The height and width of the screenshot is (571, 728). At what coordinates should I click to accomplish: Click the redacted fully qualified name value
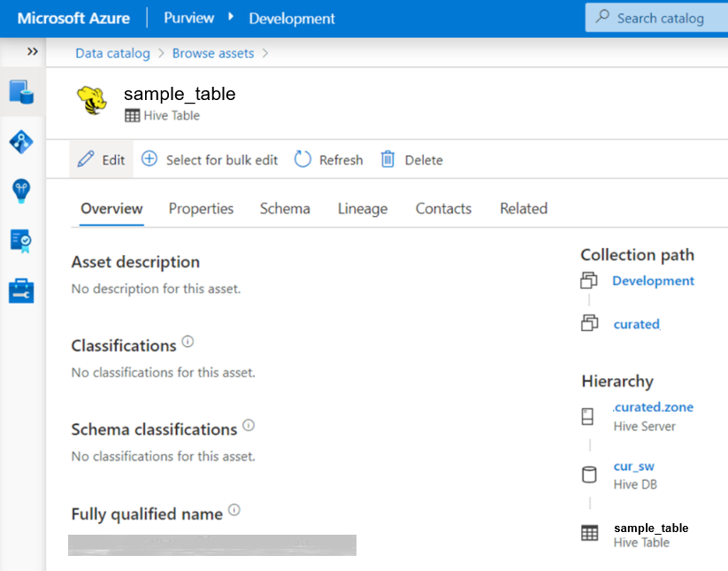point(212,545)
